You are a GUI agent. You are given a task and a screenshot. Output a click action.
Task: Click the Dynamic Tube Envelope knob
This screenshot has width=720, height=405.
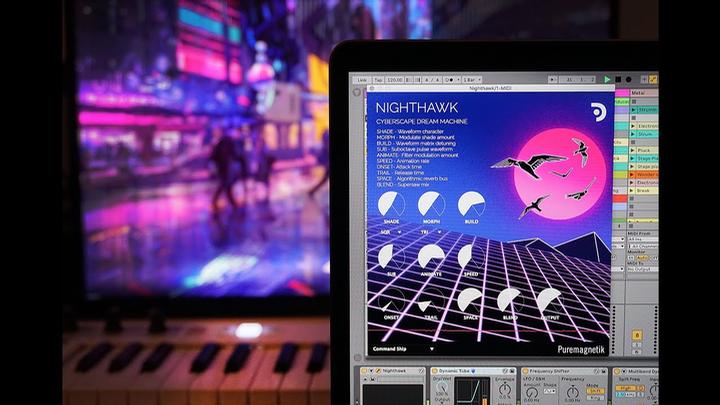coord(505,389)
